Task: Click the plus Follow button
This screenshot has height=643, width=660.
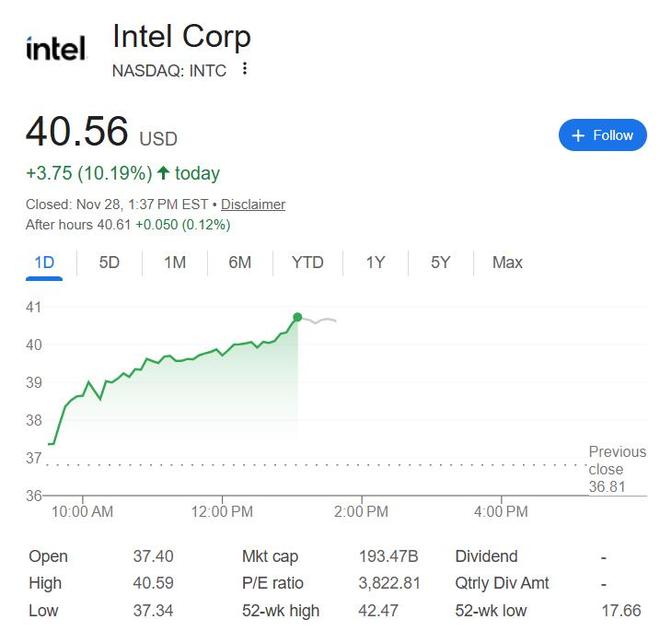Action: click(602, 135)
